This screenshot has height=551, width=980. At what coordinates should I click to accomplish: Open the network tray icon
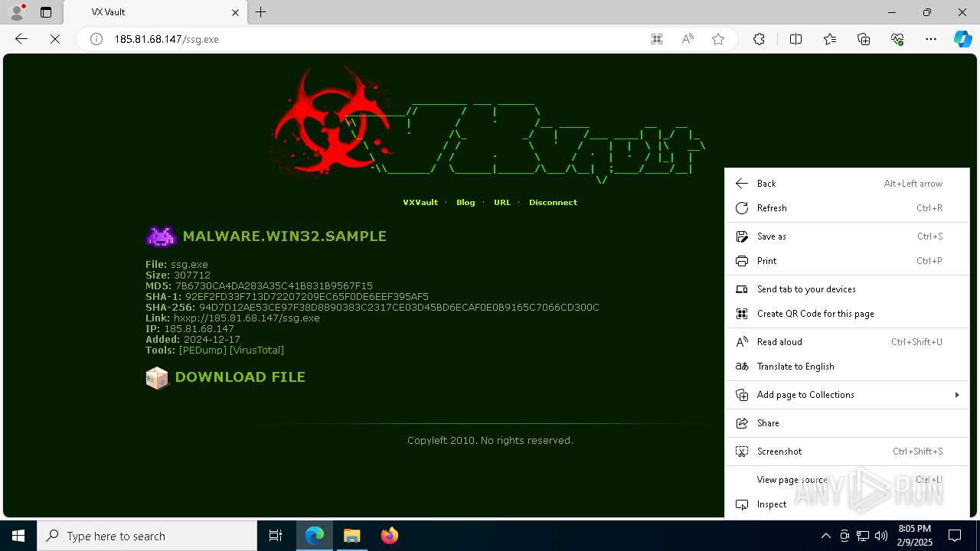point(863,536)
